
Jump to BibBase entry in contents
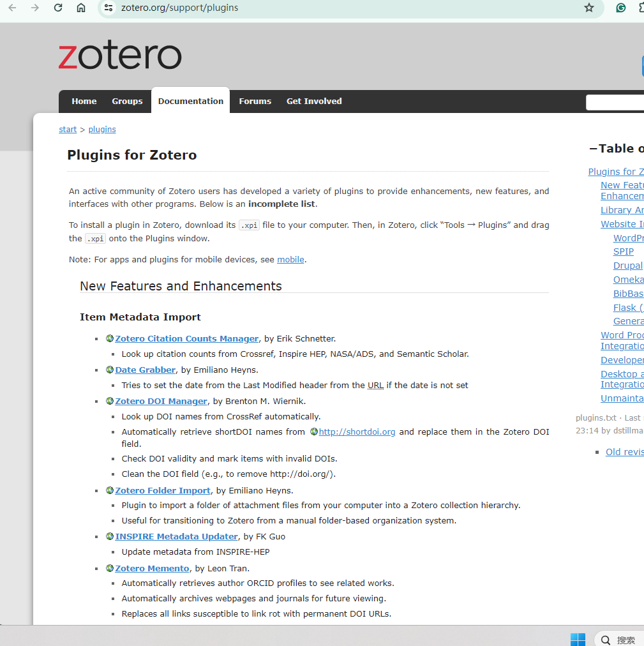[628, 294]
